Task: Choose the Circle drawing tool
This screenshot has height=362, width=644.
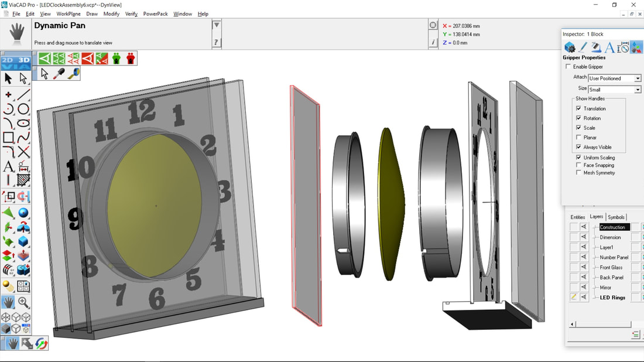Action: tap(23, 109)
